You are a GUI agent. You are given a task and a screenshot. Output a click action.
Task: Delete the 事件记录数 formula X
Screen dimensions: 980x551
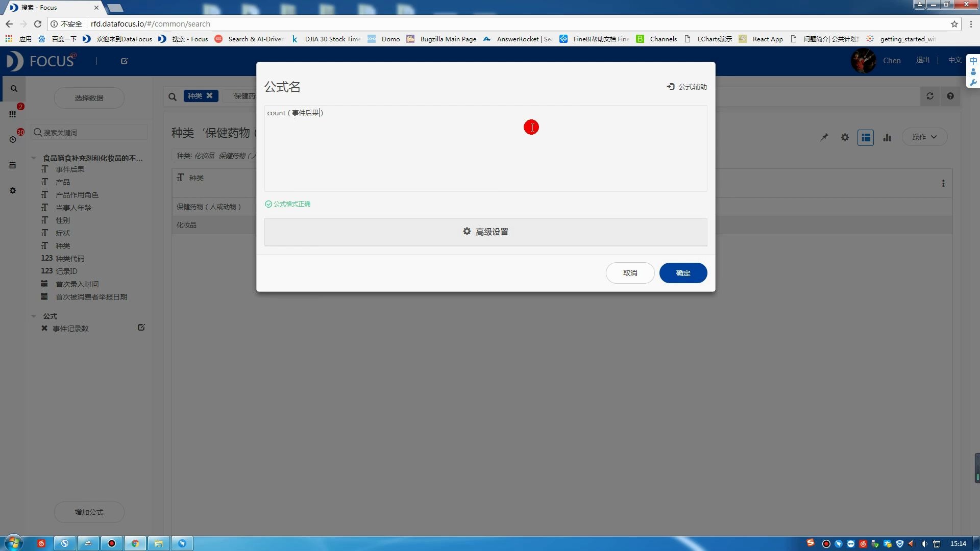point(44,329)
